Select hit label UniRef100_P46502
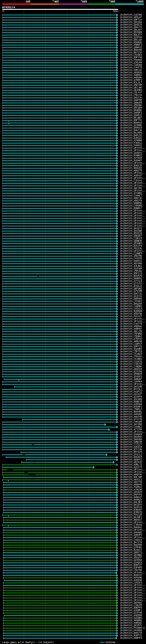The height and width of the screenshot is (644, 146). click(131, 487)
